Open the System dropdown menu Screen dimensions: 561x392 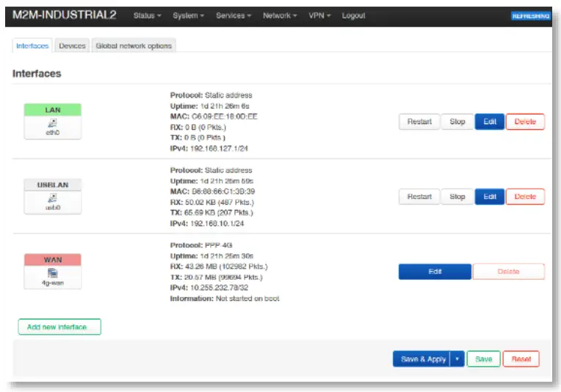(188, 15)
